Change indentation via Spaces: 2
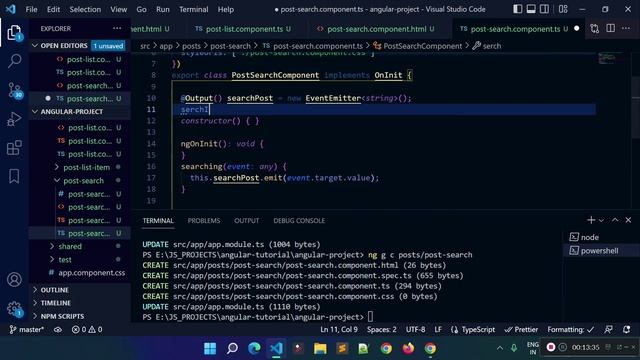This screenshot has width=640, height=360. click(x=381, y=329)
